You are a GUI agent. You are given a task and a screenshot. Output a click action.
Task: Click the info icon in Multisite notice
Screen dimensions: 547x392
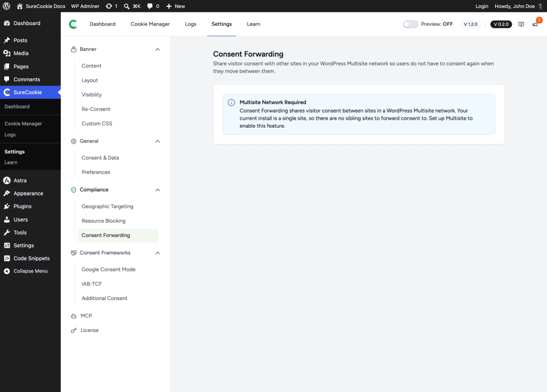tap(231, 103)
